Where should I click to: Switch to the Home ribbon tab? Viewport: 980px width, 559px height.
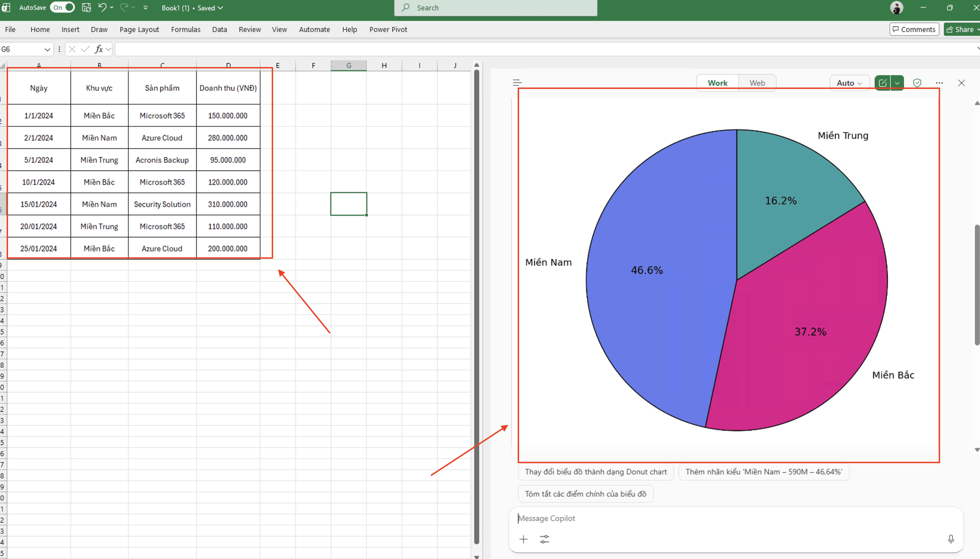pos(40,29)
